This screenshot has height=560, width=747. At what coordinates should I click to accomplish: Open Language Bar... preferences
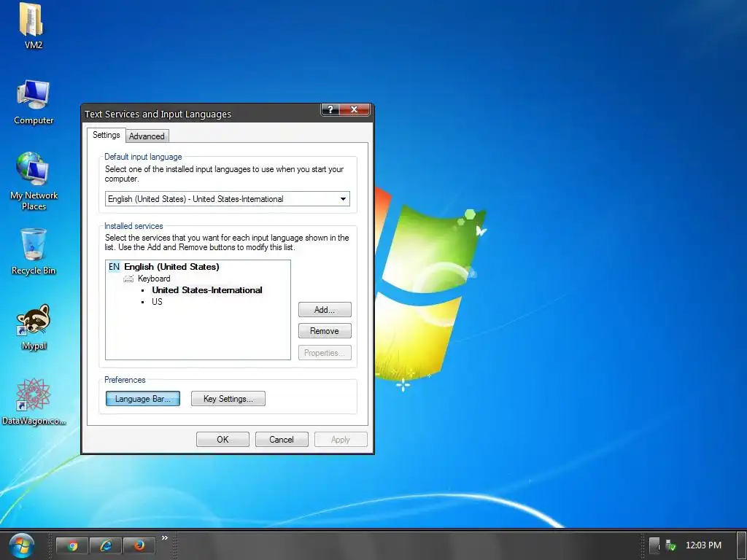coord(143,399)
